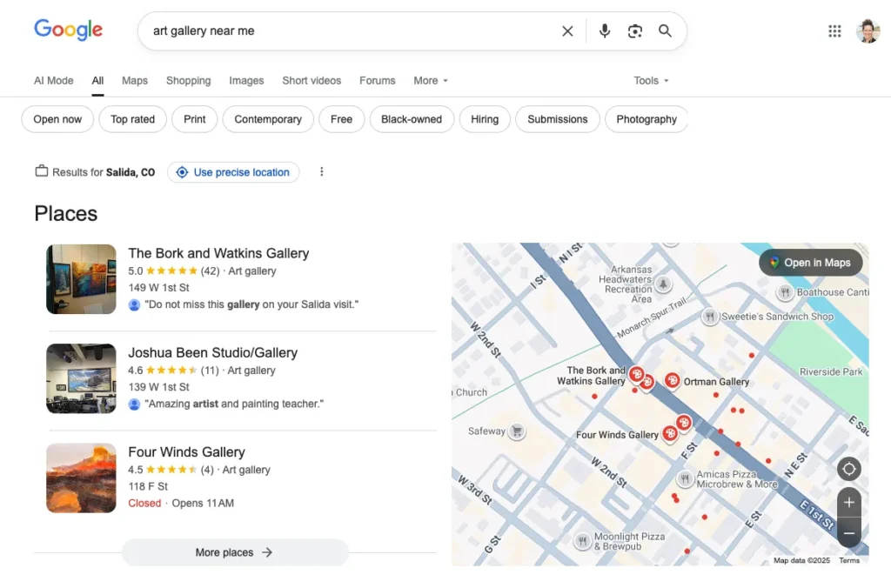Toggle the Contemporary filter chip

(x=268, y=119)
